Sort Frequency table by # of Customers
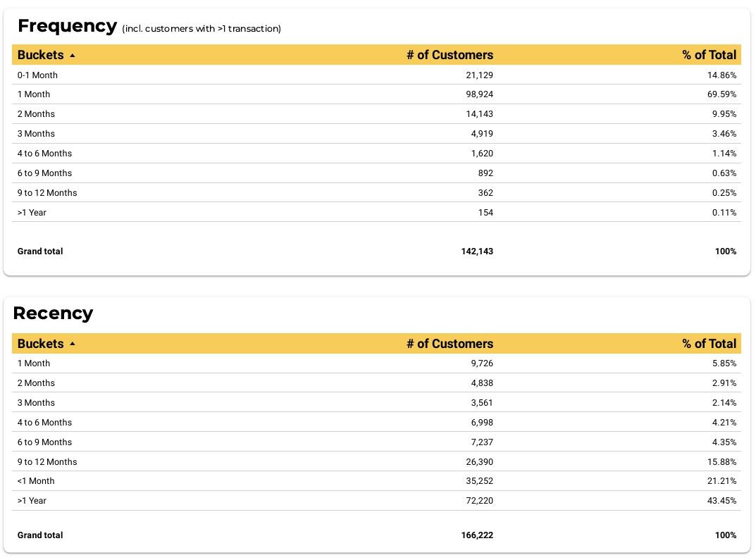 450,55
